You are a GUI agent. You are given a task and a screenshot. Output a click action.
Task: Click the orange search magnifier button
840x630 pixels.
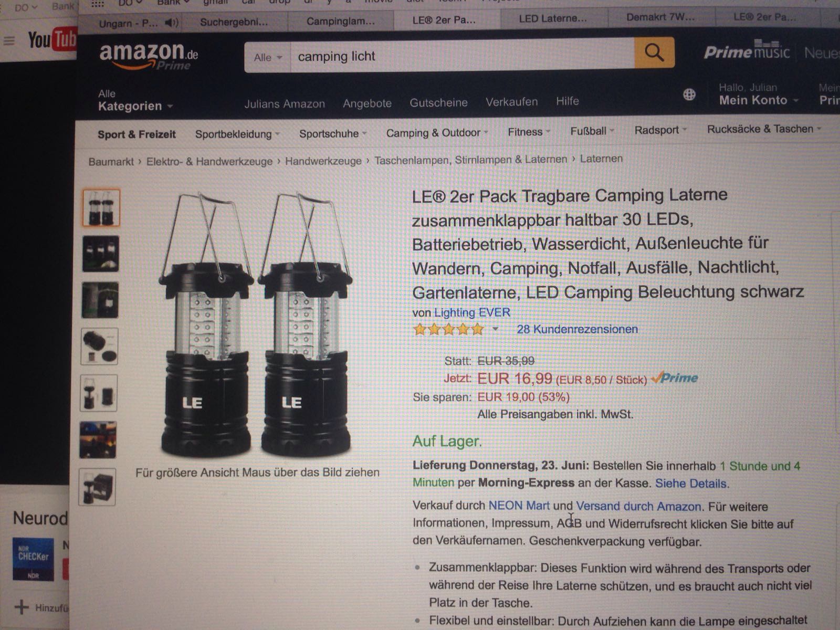tap(654, 52)
